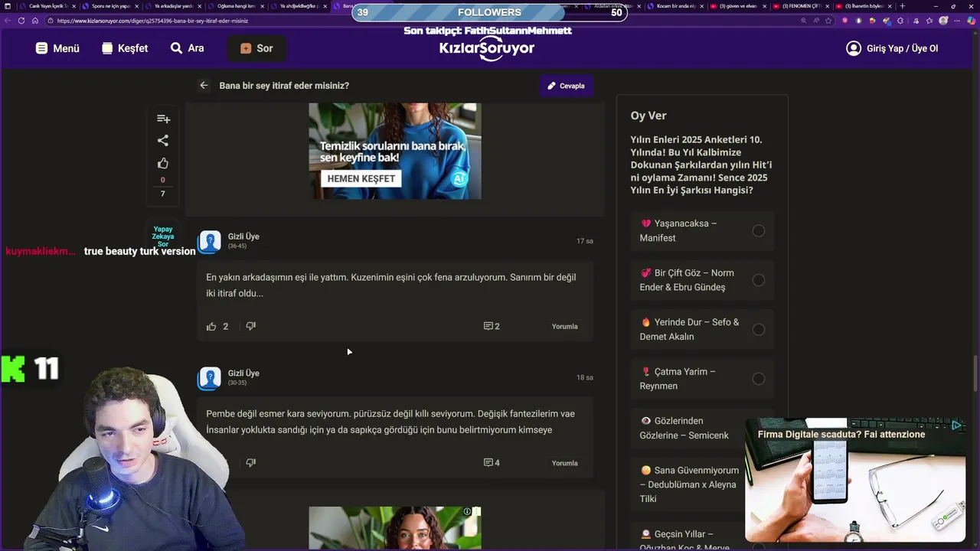Image resolution: width=980 pixels, height=551 pixels.
Task: Click the browser profile avatar
Action: 943,21
